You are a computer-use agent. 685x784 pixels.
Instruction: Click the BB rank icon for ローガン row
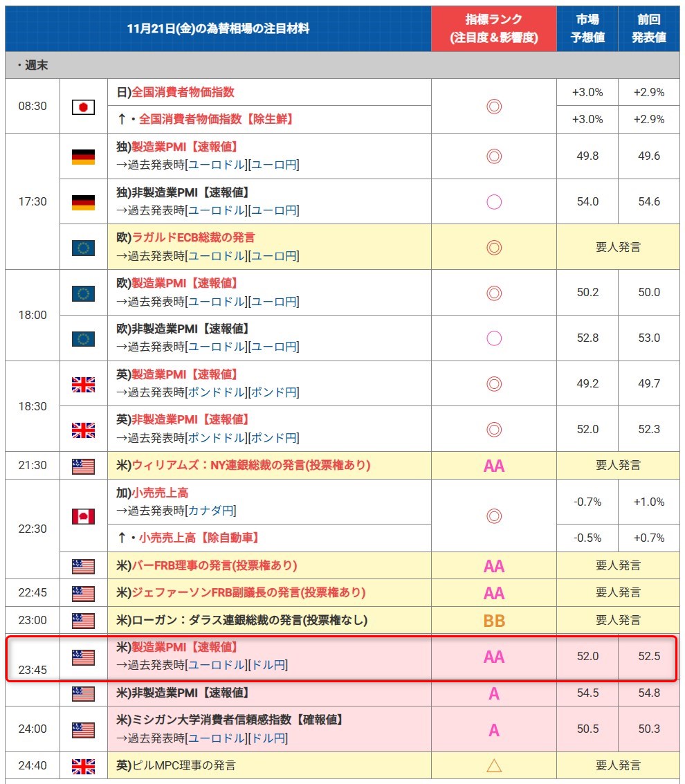click(x=493, y=621)
